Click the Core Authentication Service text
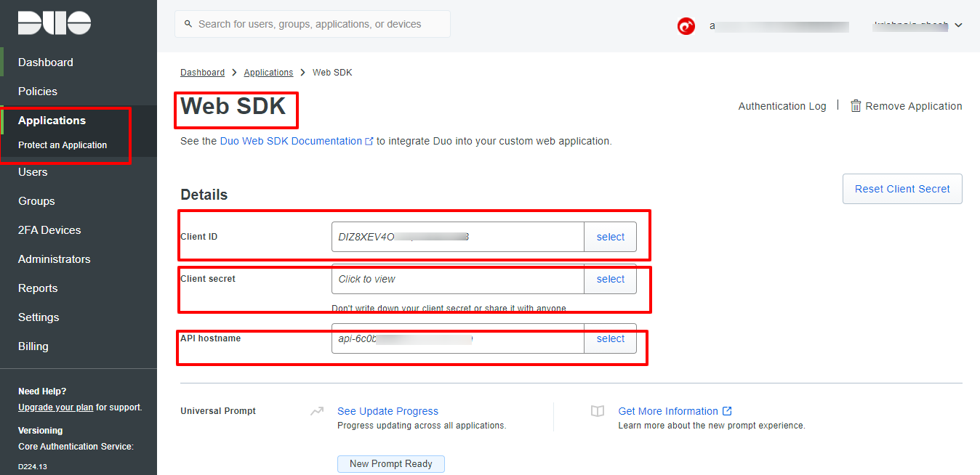Image resolution: width=980 pixels, height=475 pixels. [x=76, y=447]
